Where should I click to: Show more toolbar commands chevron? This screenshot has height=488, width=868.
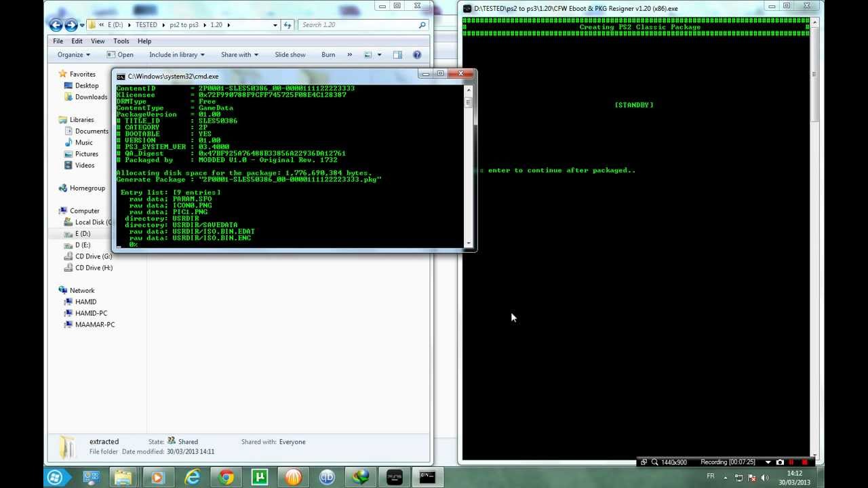pyautogui.click(x=350, y=55)
